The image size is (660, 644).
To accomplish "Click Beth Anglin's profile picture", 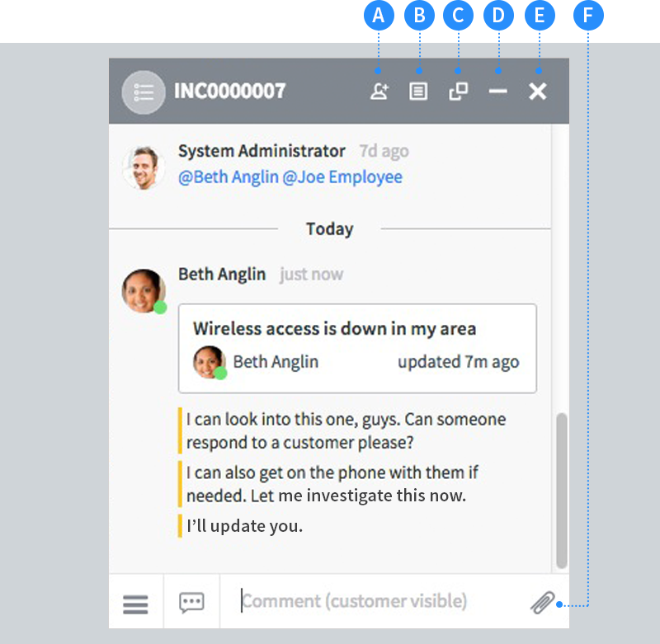I will click(x=144, y=287).
